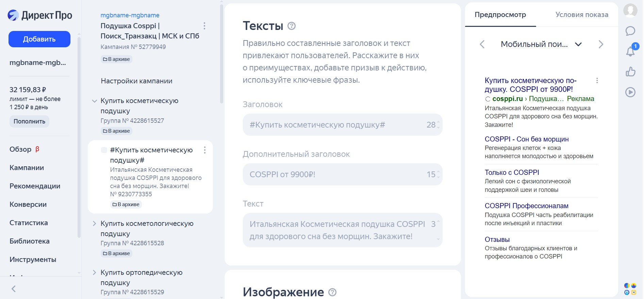644x299 pixels.
Task: Click balance 32 159,83 ₽
Action: point(28,90)
